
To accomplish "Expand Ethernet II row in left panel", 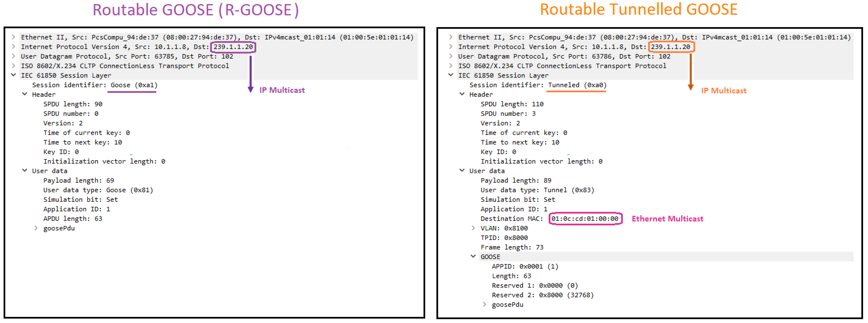I will (x=13, y=37).
